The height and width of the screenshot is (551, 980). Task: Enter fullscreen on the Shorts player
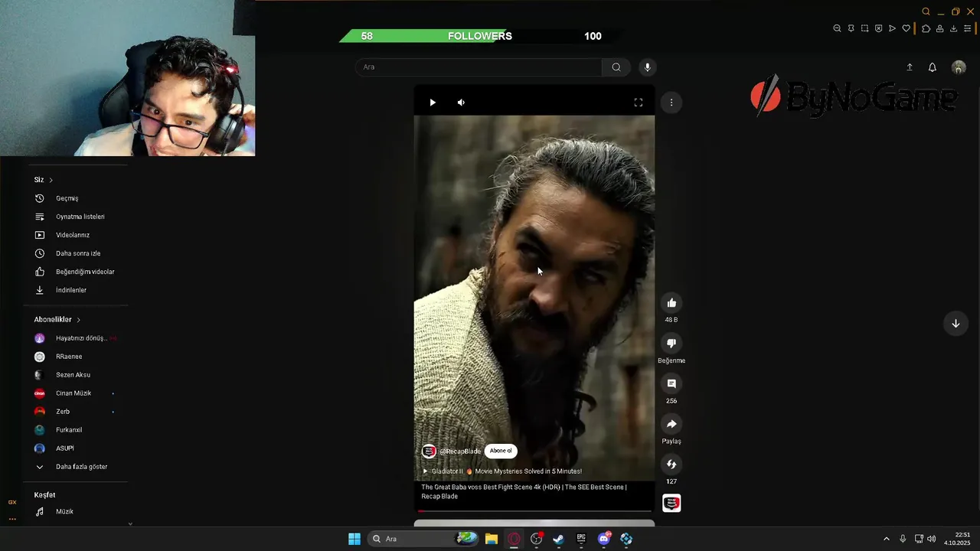(639, 103)
